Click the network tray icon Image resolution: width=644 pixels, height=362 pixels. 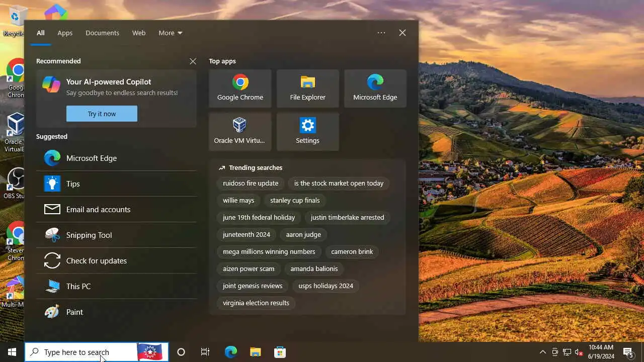[x=567, y=352]
